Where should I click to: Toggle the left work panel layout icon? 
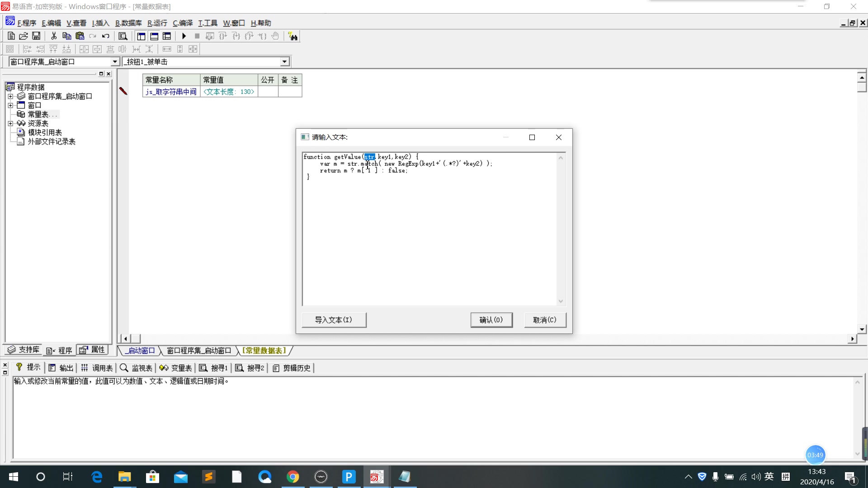tap(142, 36)
